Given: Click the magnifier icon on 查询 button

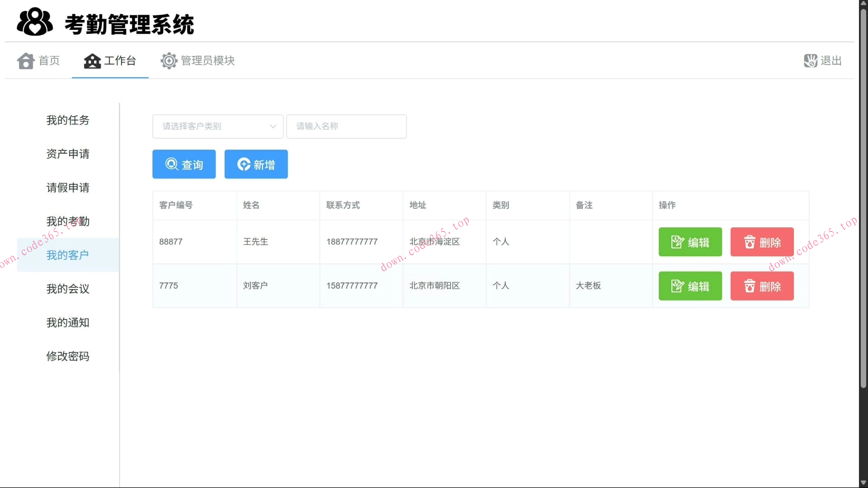Looking at the screenshot, I should pyautogui.click(x=171, y=164).
